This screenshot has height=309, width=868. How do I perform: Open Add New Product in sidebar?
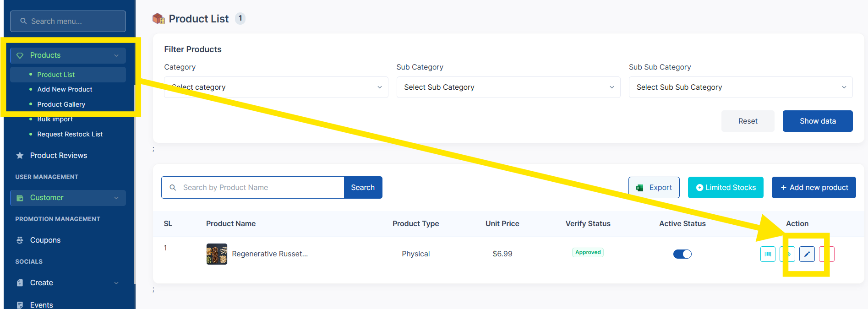[x=65, y=89]
